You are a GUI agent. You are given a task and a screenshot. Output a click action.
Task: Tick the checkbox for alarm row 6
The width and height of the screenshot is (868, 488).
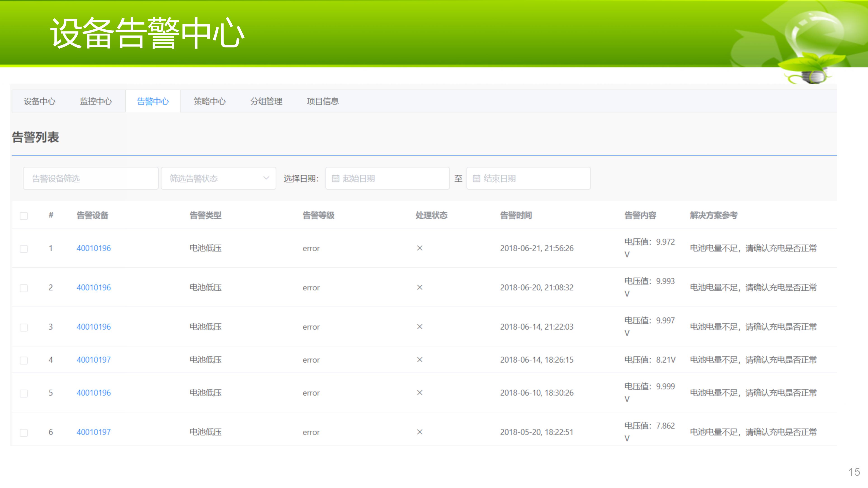(24, 433)
